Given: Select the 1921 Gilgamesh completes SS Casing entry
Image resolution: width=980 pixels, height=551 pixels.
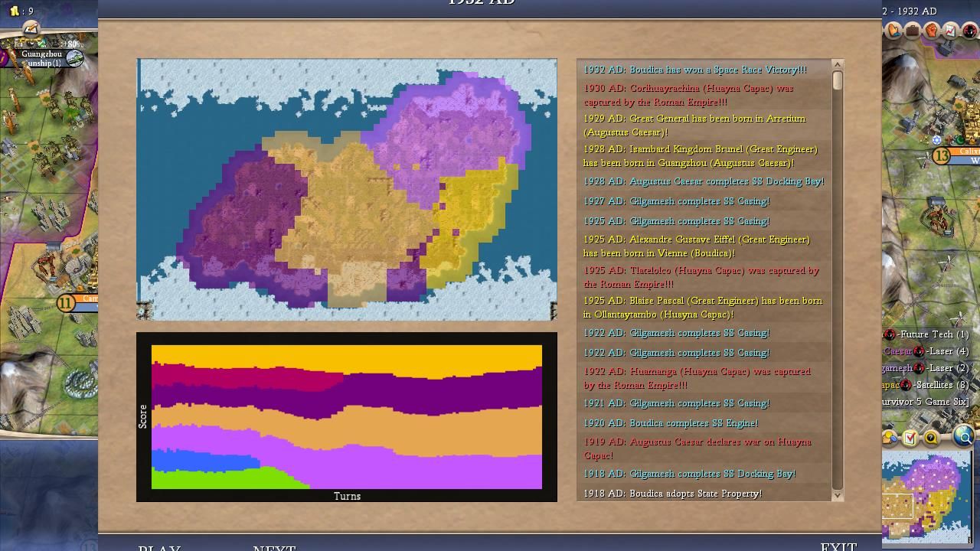Looking at the screenshot, I should [x=704, y=403].
